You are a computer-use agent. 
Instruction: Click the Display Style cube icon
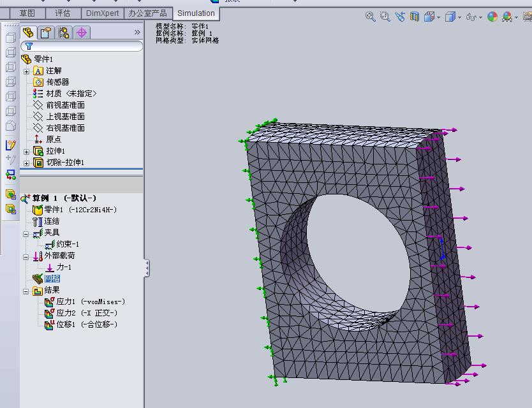[x=450, y=17]
